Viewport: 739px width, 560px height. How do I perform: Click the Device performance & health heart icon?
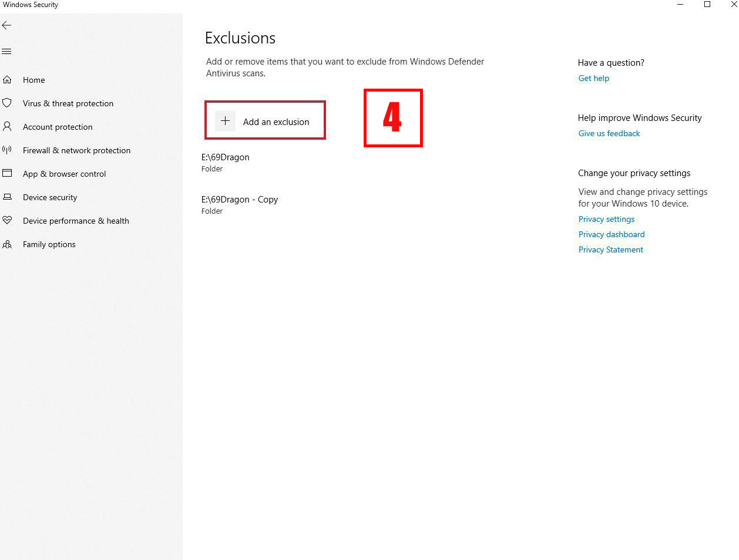pyautogui.click(x=7, y=220)
